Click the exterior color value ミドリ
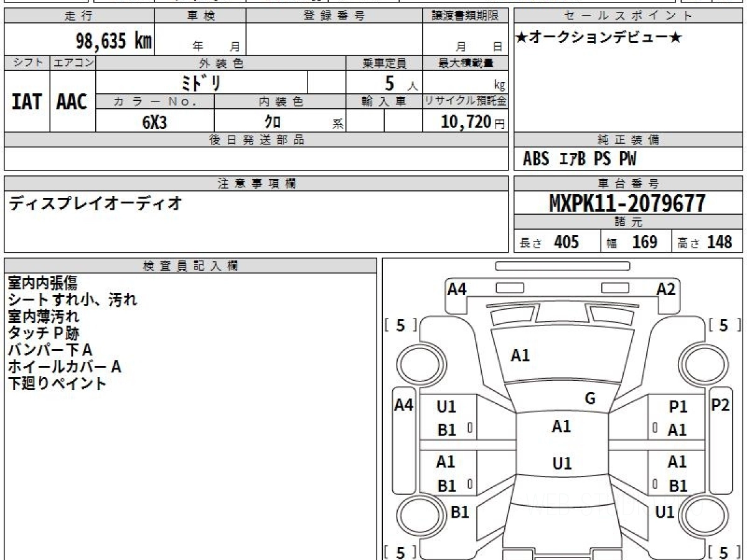Screen dimensions: 747x560 (202, 83)
